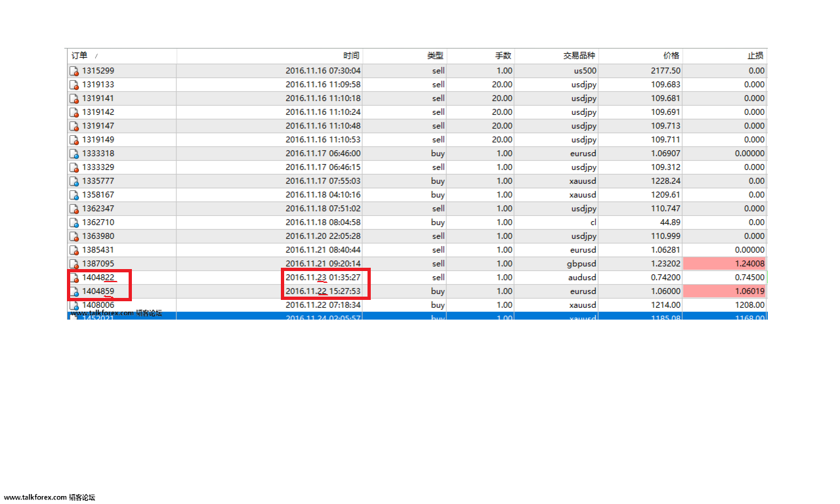Click the buy order icon beside 1333318
The height and width of the screenshot is (504, 840).
(x=74, y=154)
